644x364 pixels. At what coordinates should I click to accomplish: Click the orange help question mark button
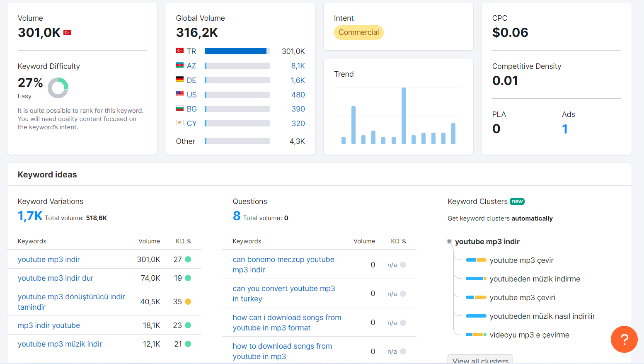click(624, 339)
